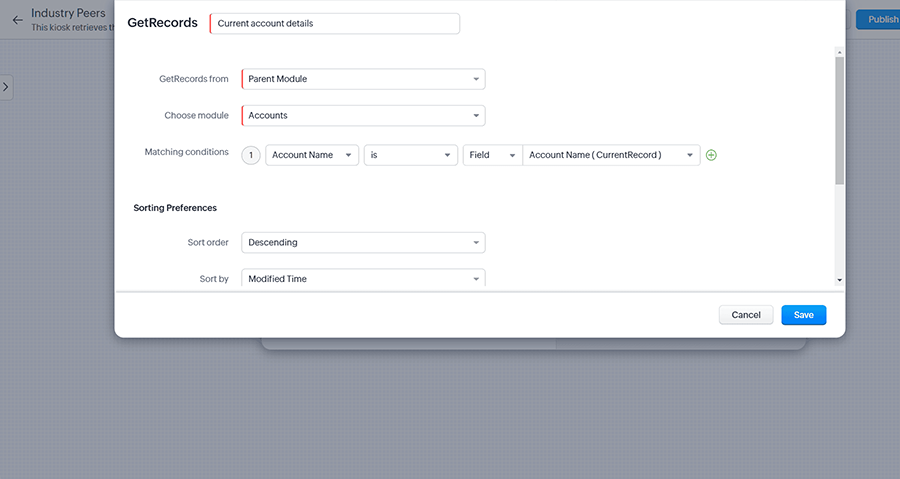Open the GetRecords from dropdown
The height and width of the screenshot is (479, 900).
tap(363, 79)
